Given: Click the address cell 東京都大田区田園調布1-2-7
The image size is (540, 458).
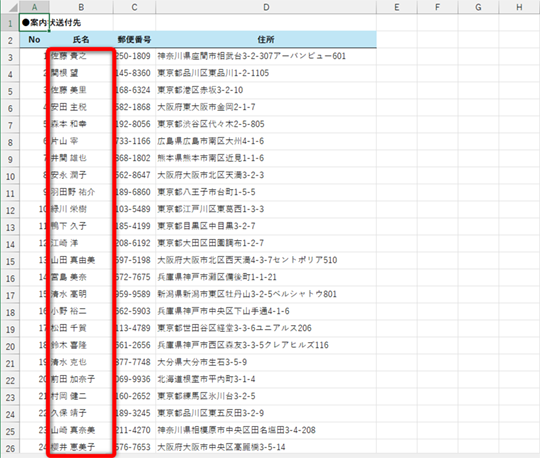Looking at the screenshot, I should (266, 243).
